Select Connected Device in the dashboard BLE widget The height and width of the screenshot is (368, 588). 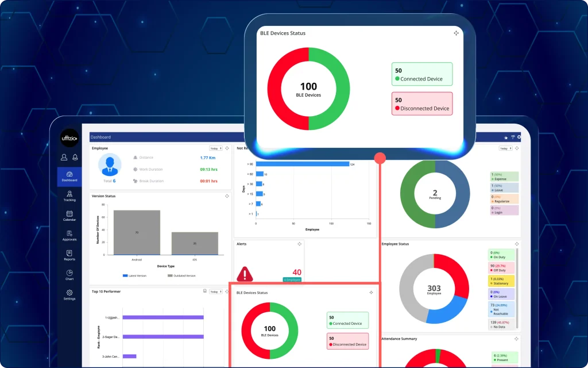coord(347,320)
